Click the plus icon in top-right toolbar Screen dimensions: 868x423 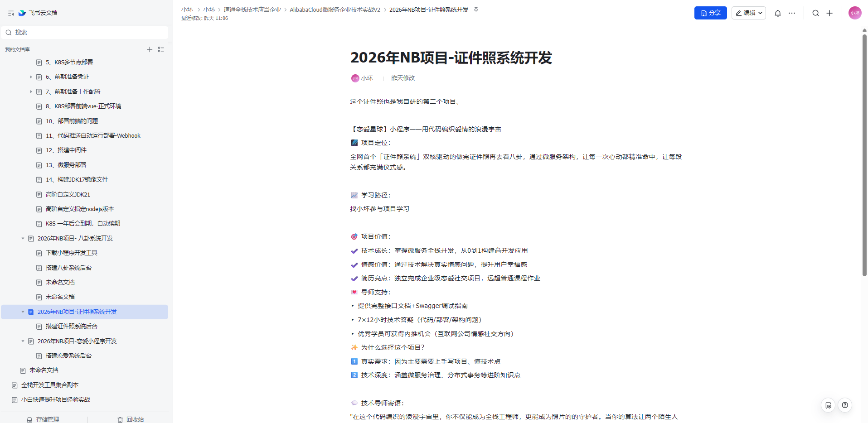point(829,13)
